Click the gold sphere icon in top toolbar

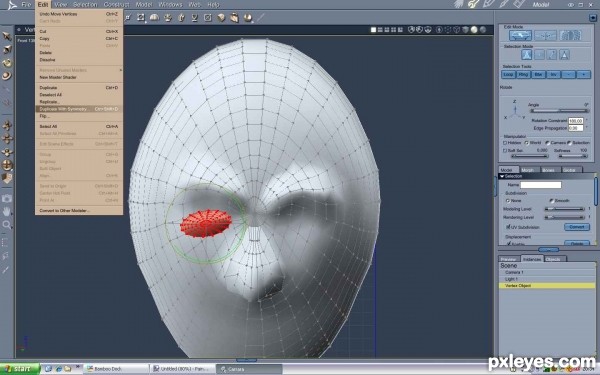coord(248,18)
